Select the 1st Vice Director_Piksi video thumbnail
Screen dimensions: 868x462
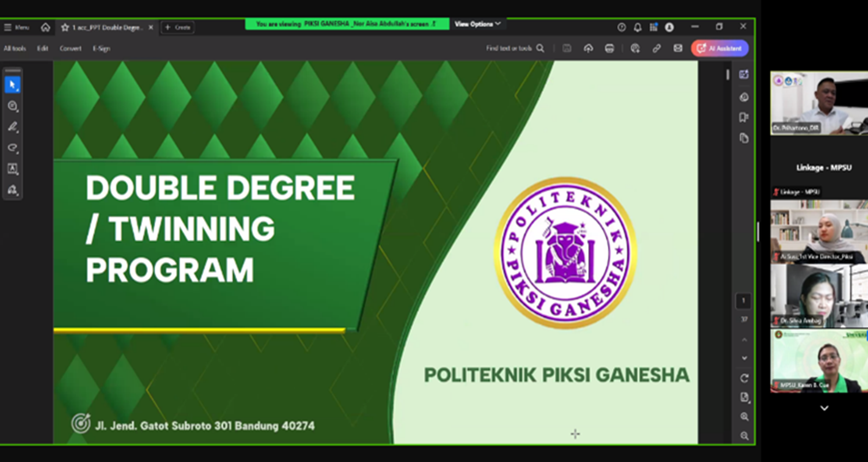point(819,232)
